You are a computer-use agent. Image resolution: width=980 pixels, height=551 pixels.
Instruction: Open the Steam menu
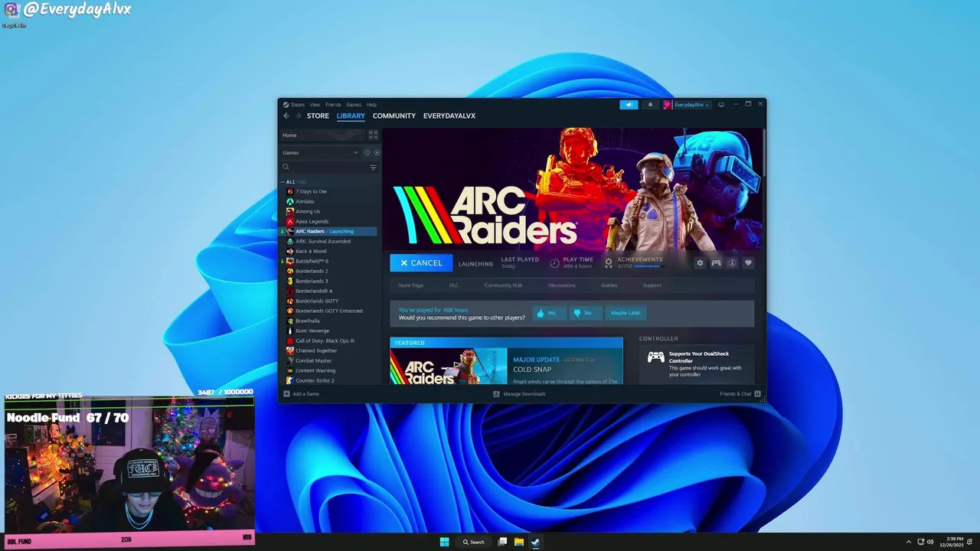pos(293,105)
